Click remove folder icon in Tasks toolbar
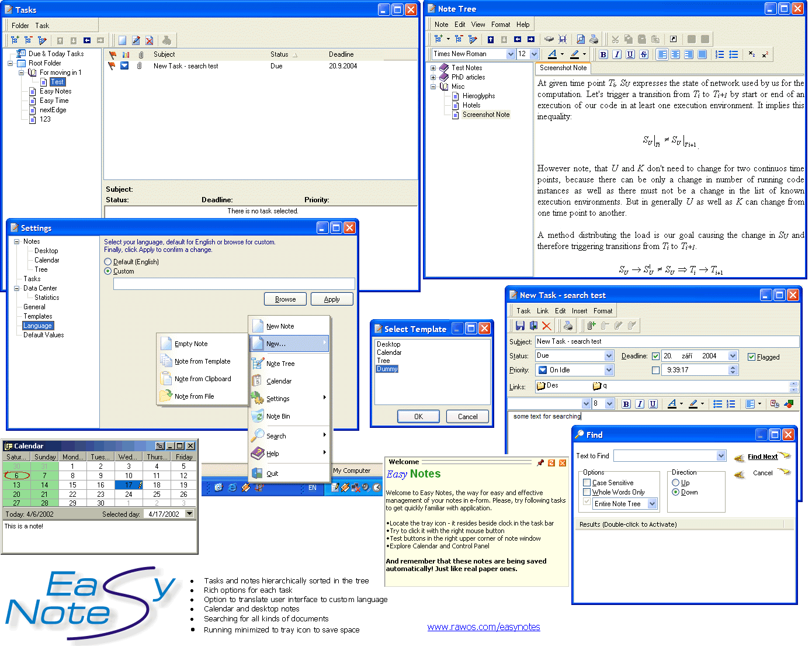 coord(28,40)
